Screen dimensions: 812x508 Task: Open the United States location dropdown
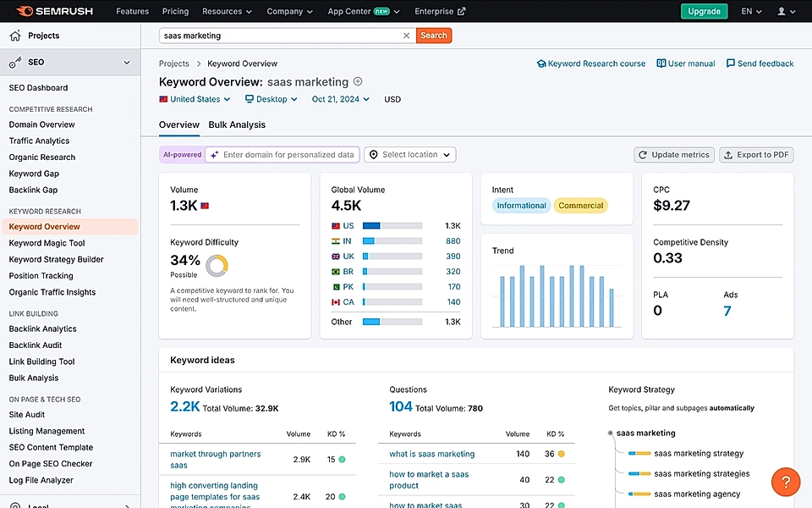tap(194, 99)
